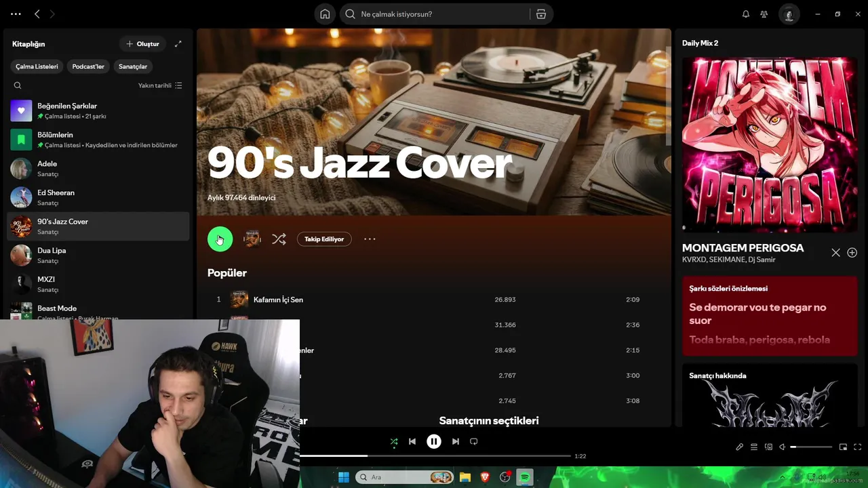The height and width of the screenshot is (488, 868).
Task: Open Bölümlerin in library
Action: click(x=98, y=140)
